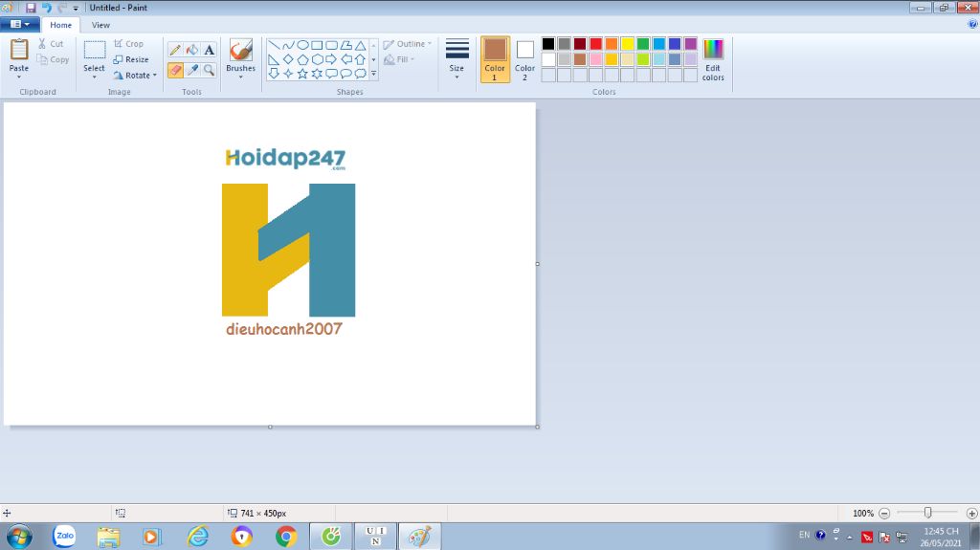Viewport: 980px width, 550px height.
Task: Choose the Six-point star shape
Action: coord(317,74)
